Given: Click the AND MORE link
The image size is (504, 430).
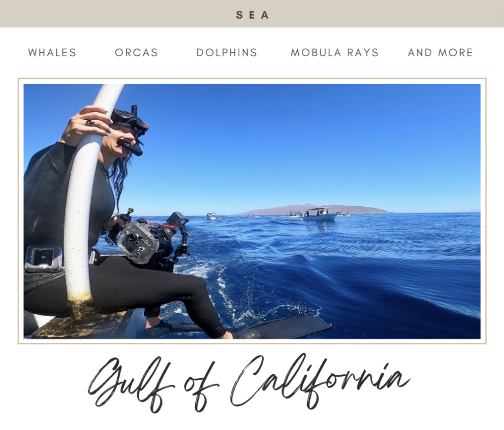Looking at the screenshot, I should (441, 52).
